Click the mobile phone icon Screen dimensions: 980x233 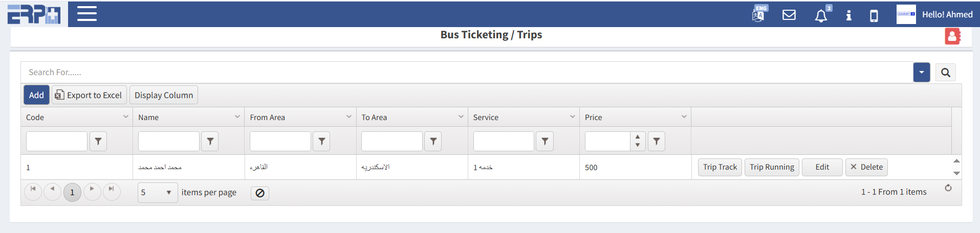(874, 16)
